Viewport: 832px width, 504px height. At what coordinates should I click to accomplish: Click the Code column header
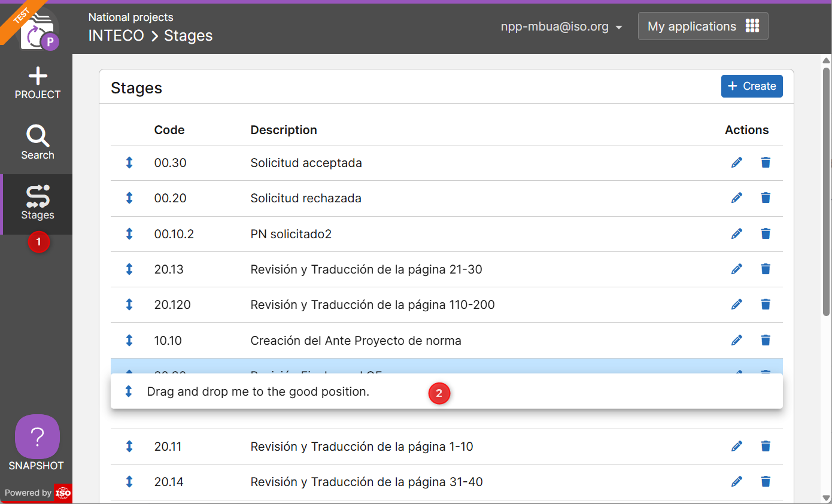click(169, 130)
